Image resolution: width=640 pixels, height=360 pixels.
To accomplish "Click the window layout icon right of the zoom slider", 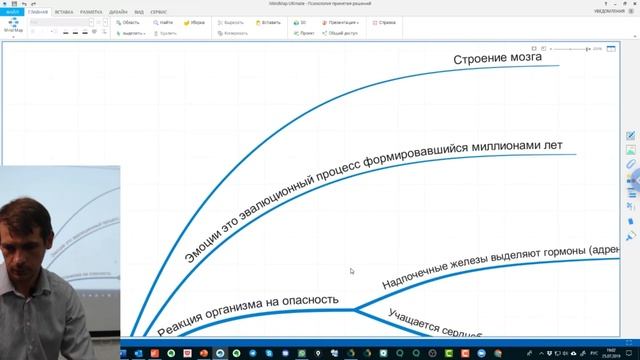I will coord(611,49).
